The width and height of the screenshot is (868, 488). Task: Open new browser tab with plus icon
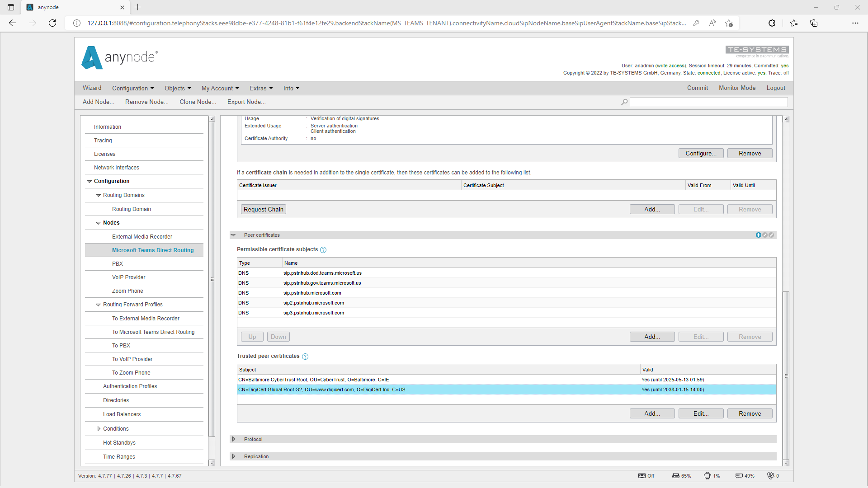pos(138,7)
